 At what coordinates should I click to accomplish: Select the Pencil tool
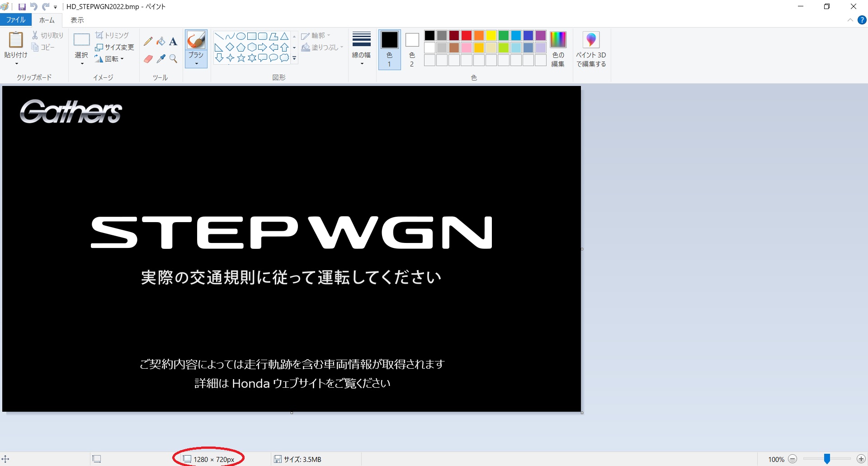point(148,42)
